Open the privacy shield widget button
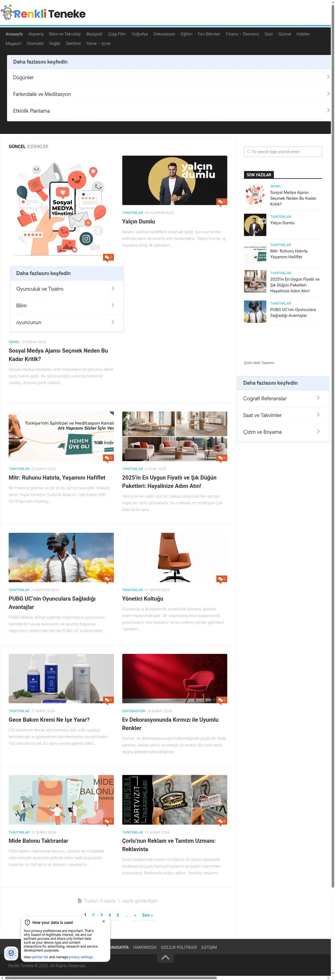The height and width of the screenshot is (980, 335). tap(11, 953)
